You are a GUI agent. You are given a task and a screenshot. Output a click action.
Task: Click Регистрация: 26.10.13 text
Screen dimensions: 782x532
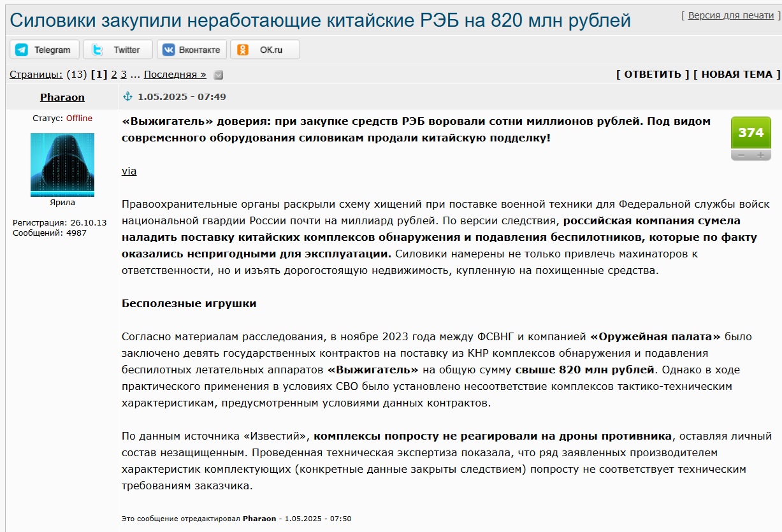tap(60, 223)
